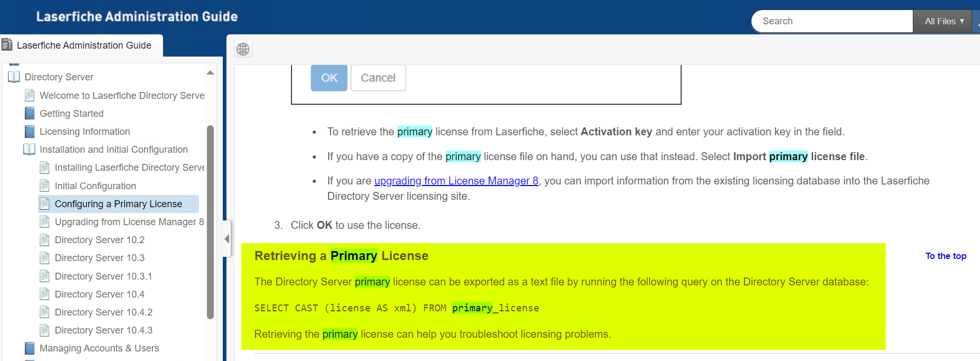980x361 pixels.
Task: Jump using the To the top link
Action: 946,256
